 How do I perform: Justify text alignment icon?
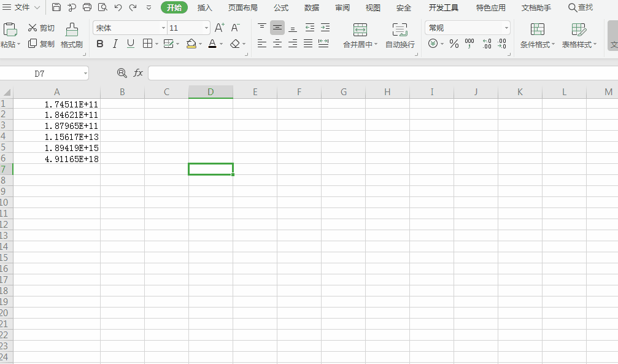pyautogui.click(x=308, y=44)
